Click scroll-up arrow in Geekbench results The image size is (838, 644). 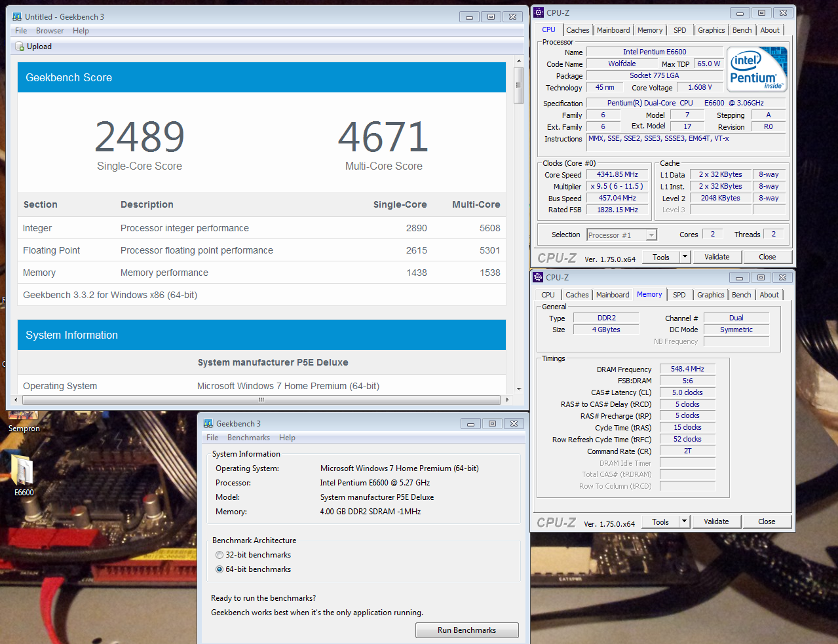point(518,61)
